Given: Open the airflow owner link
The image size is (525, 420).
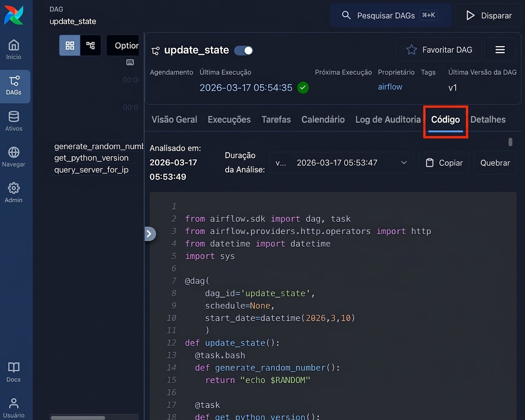Looking at the screenshot, I should coord(390,87).
